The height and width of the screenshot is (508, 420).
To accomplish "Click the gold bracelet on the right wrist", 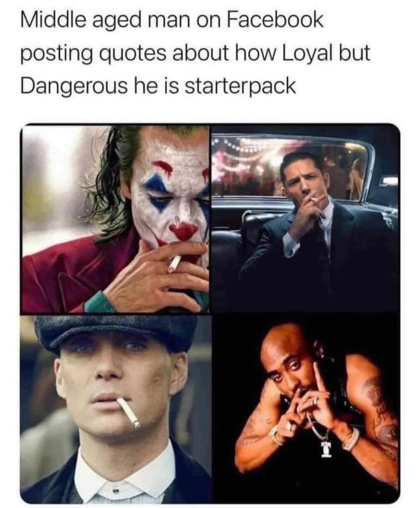I will (x=351, y=438).
